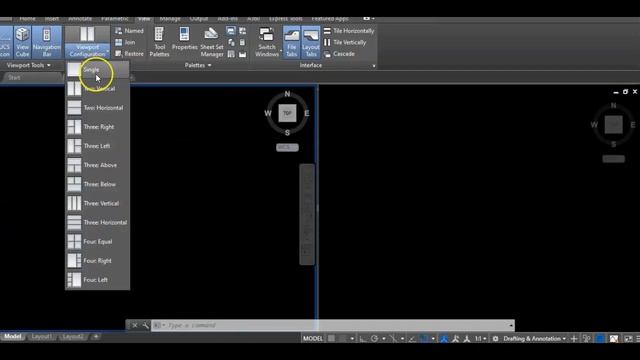Open the Featured Apps ribbon tab

[330, 19]
